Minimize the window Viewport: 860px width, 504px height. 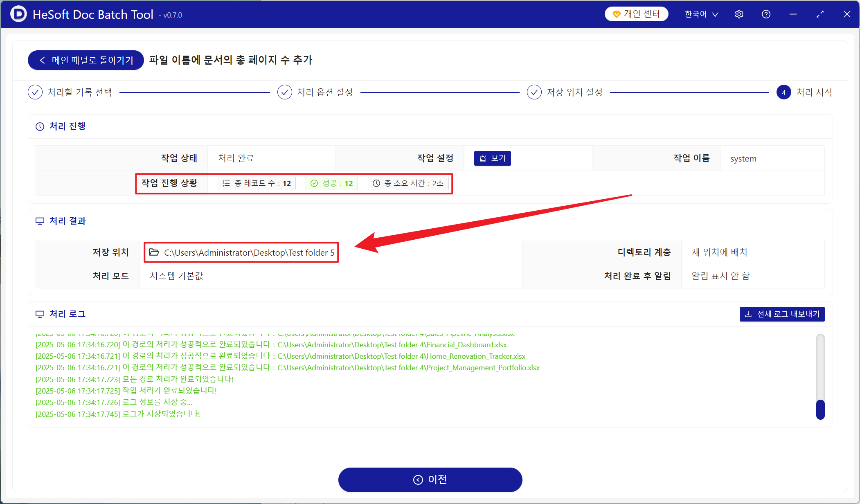point(793,14)
